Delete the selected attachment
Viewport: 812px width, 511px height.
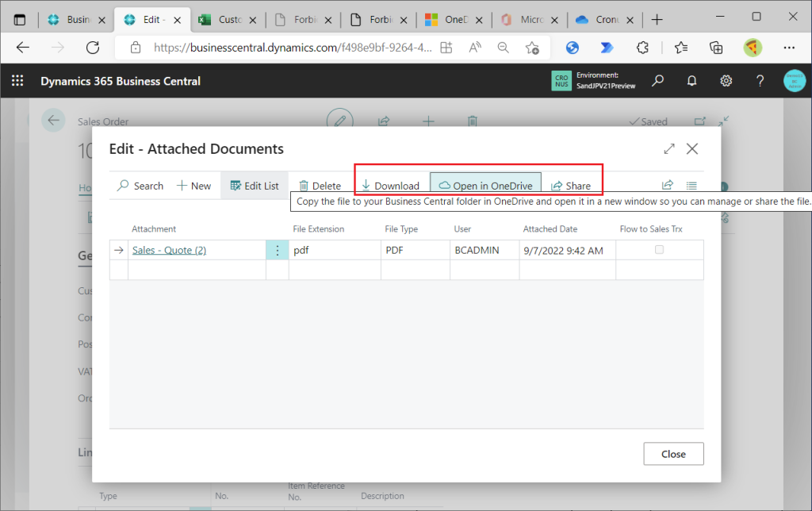(x=320, y=186)
